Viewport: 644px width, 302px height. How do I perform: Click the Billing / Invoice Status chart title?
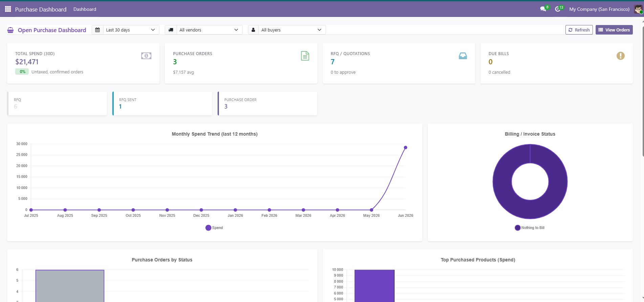(530, 134)
